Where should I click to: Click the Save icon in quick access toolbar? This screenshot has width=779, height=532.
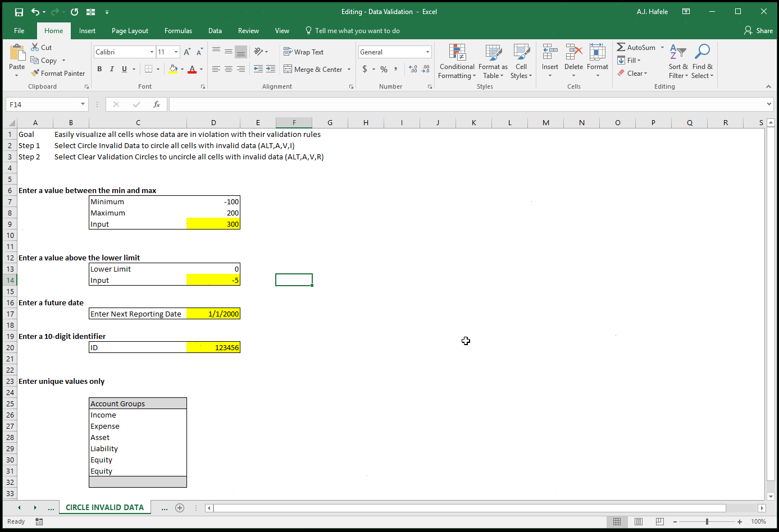(19, 12)
